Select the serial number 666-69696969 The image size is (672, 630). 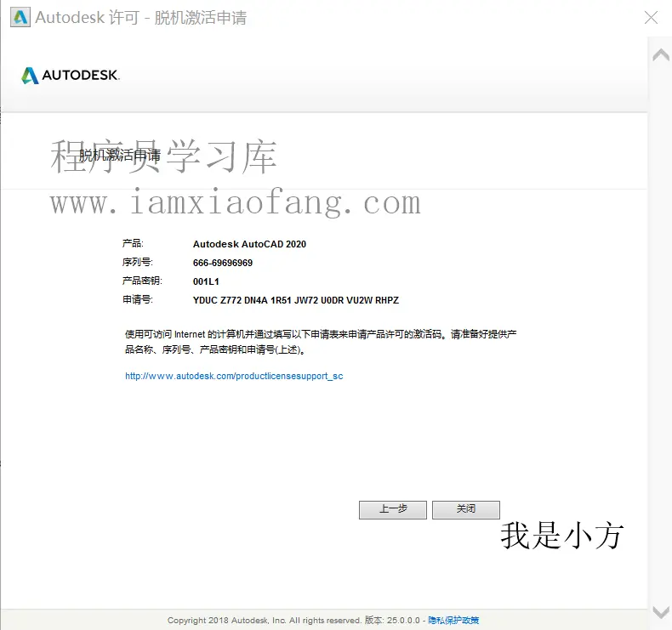(x=223, y=263)
